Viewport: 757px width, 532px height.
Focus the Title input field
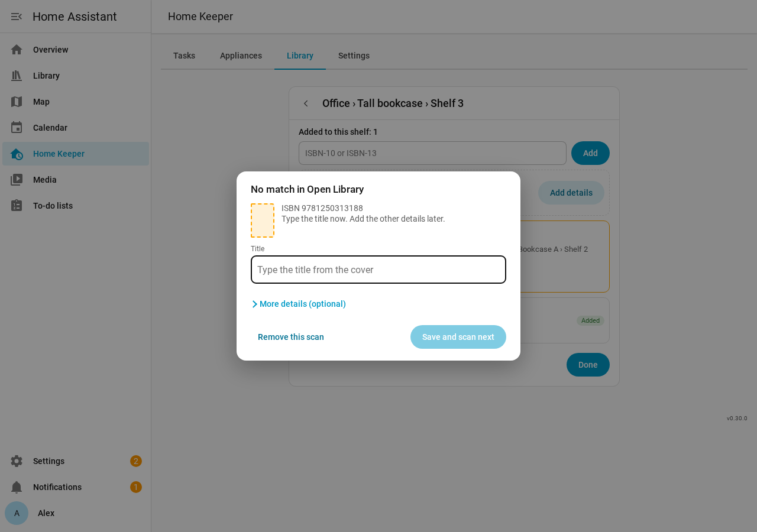pos(378,270)
